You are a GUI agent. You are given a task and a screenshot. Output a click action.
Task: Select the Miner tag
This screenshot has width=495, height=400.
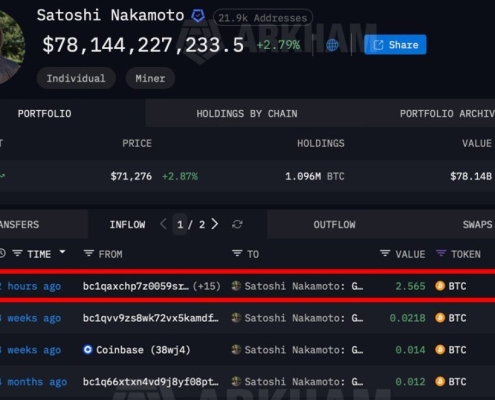click(150, 78)
